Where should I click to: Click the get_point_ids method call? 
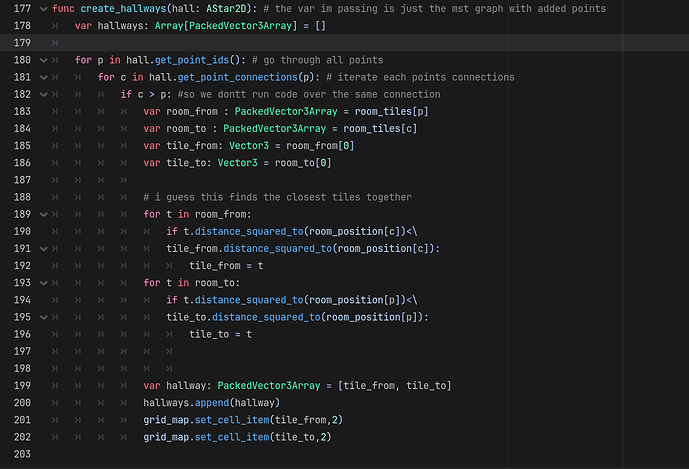pos(192,60)
